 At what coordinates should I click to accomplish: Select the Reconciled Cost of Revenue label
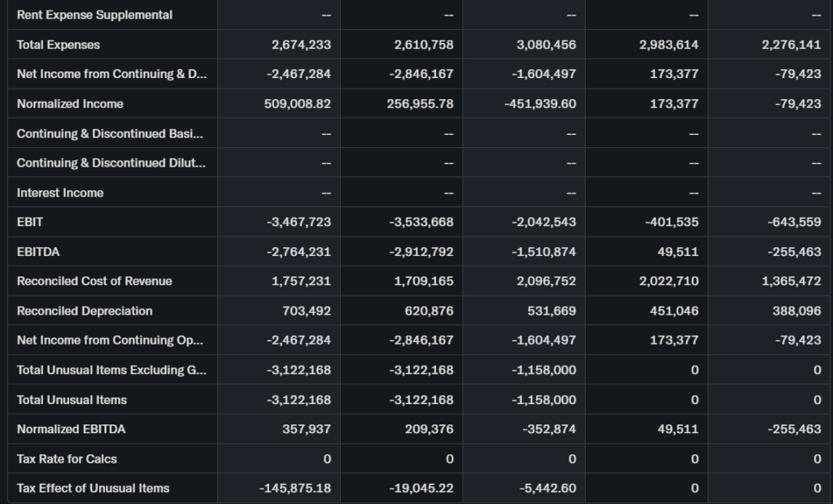94,281
